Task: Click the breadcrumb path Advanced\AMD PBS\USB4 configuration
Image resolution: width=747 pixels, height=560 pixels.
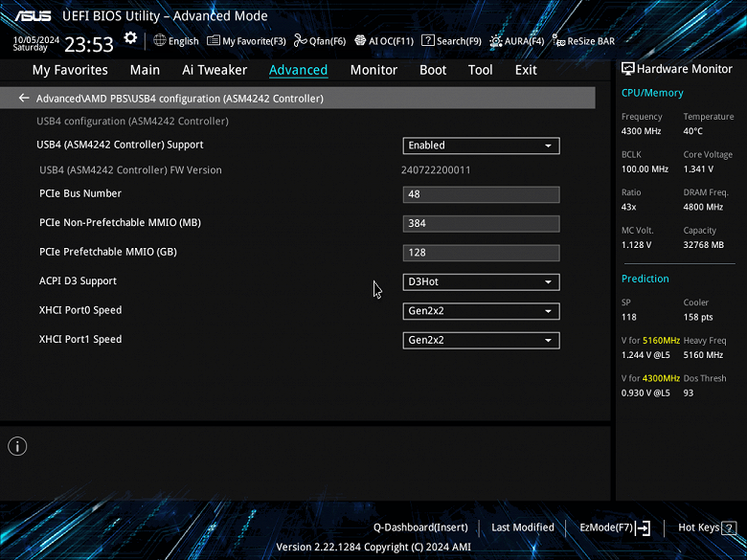Action: tap(180, 98)
